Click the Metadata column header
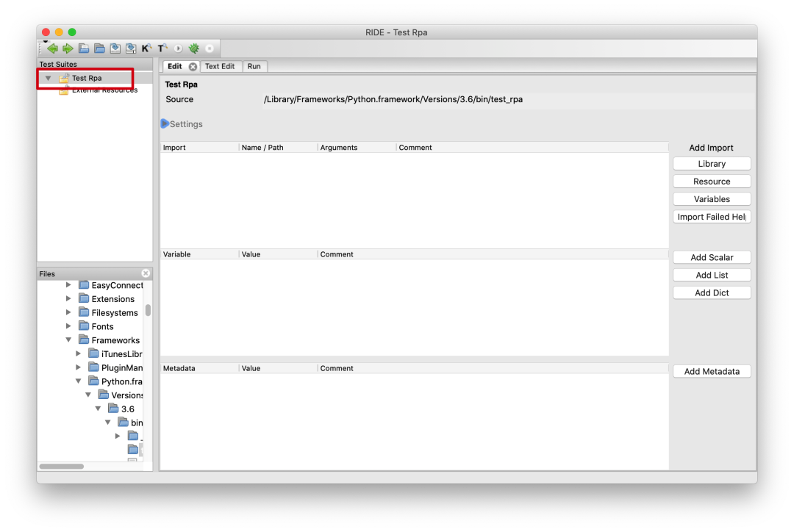This screenshot has height=532, width=794. (199, 368)
